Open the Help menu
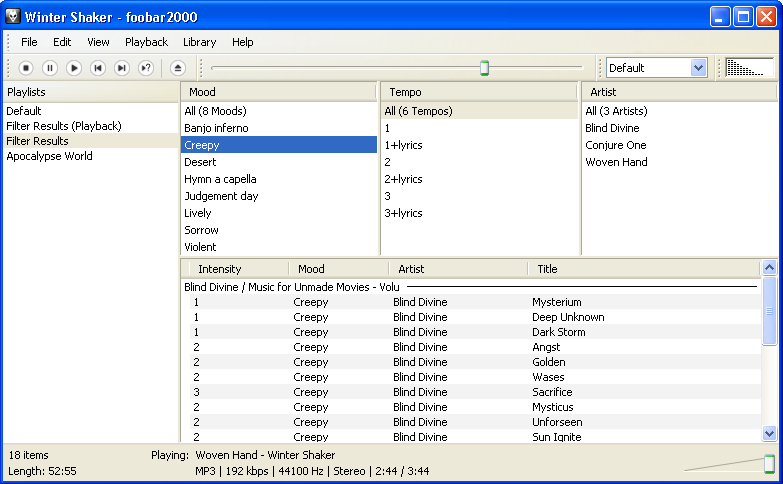 [x=243, y=42]
